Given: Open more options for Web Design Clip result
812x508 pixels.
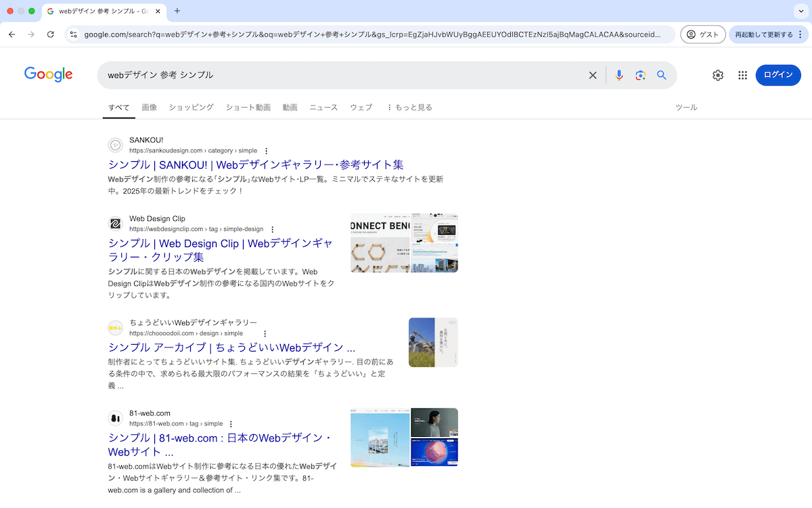Looking at the screenshot, I should [x=273, y=229].
